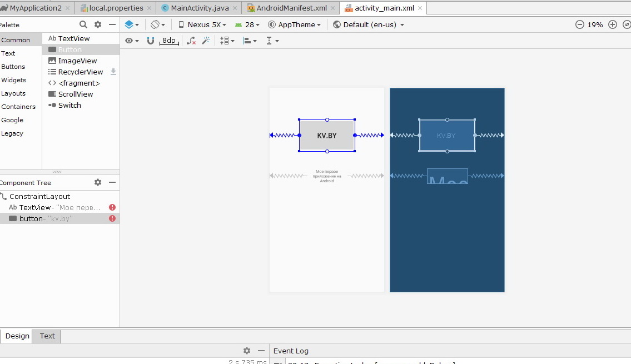
Task: Select the Widgets palette category
Action: (x=21, y=79)
